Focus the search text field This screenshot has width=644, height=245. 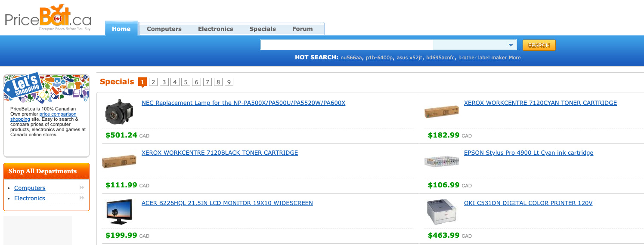[347, 45]
